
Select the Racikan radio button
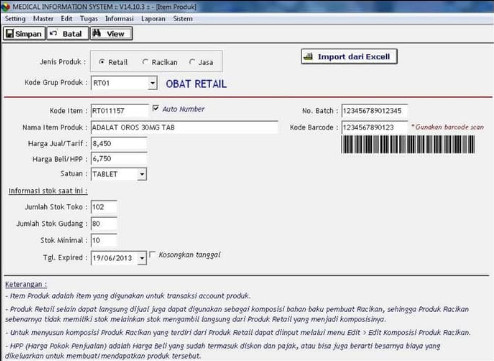(x=145, y=62)
